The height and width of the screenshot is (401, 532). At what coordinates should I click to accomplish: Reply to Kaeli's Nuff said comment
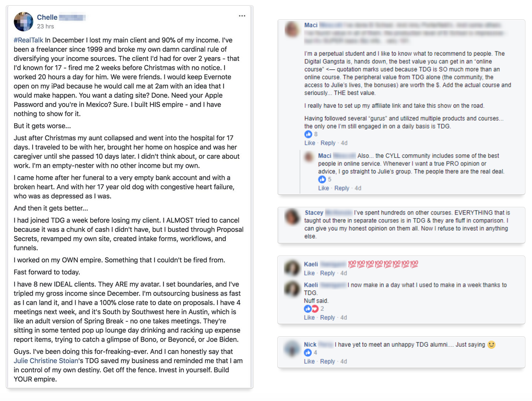(327, 317)
